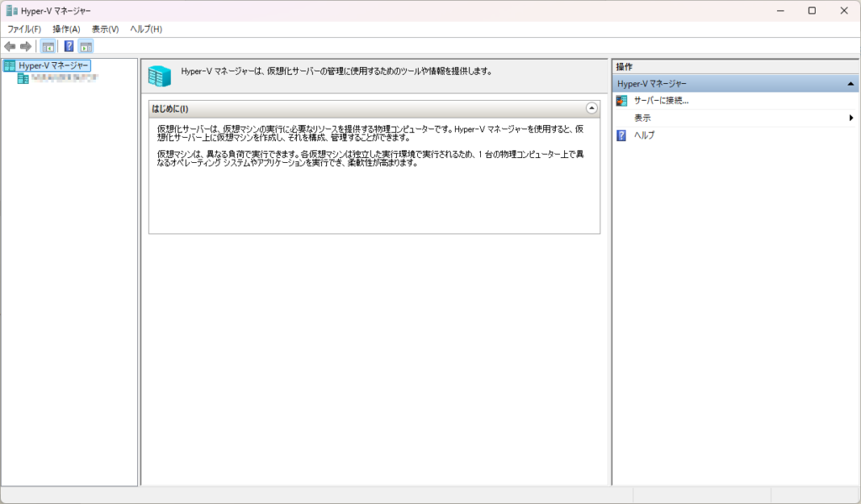Expand the 表示 submenu arrow in actions pane

coord(851,118)
